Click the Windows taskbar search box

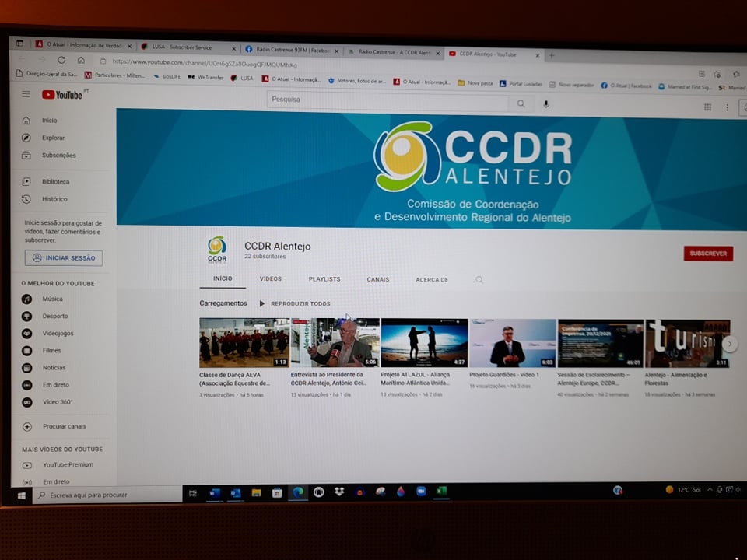pos(107,495)
